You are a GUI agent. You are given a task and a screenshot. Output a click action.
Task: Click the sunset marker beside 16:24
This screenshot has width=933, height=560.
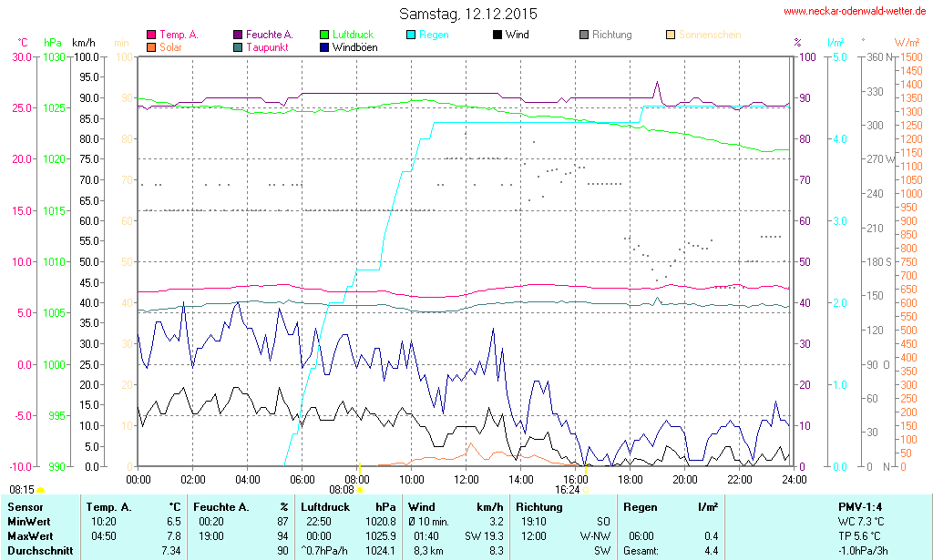coord(585,489)
